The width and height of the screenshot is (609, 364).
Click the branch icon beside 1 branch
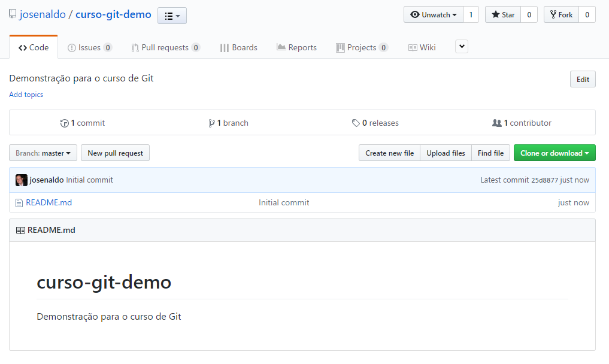211,123
